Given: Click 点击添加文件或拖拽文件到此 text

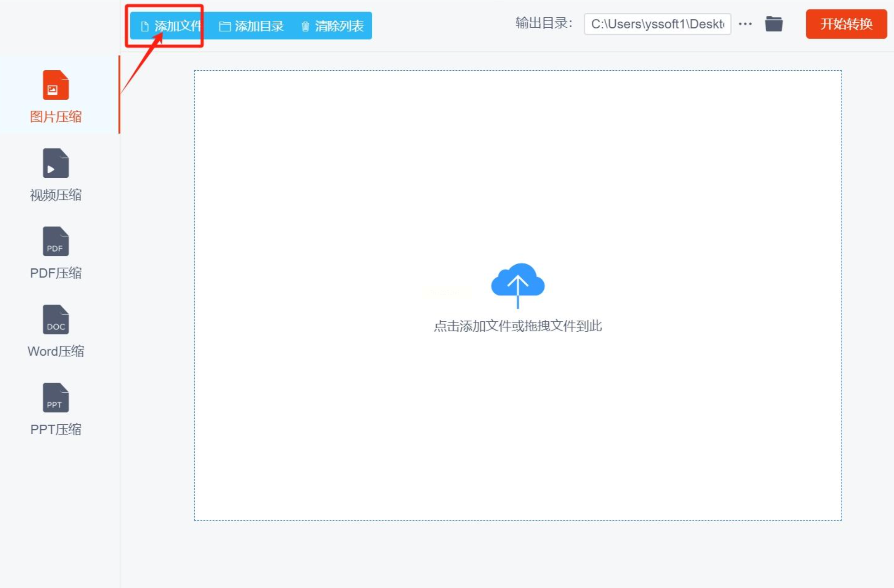Looking at the screenshot, I should point(517,326).
